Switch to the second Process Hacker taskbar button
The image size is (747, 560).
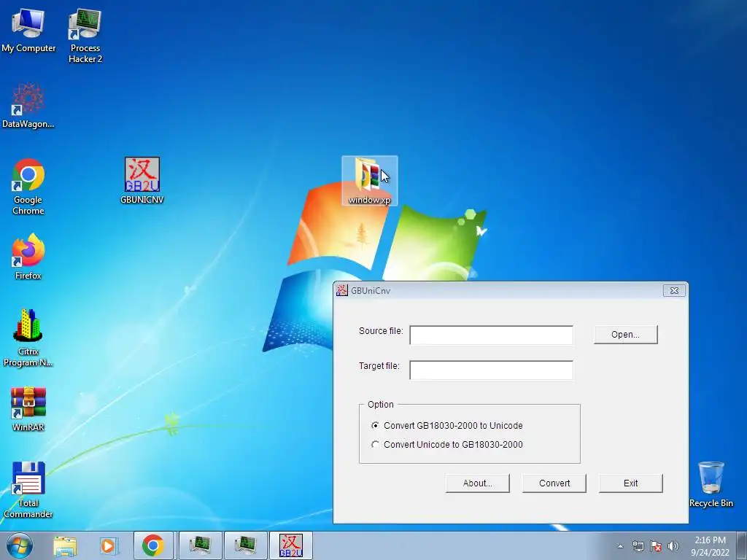[x=245, y=545]
